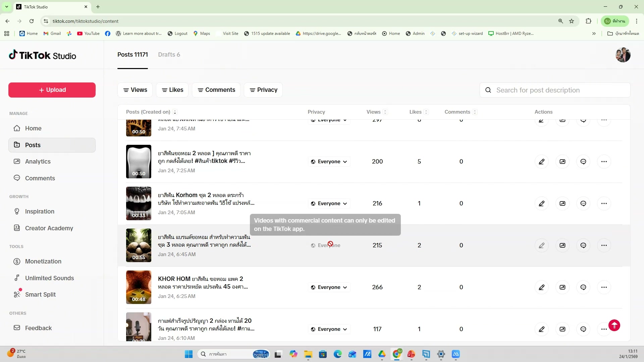Open the Views filter button
This screenshot has width=644, height=362.
click(x=135, y=90)
